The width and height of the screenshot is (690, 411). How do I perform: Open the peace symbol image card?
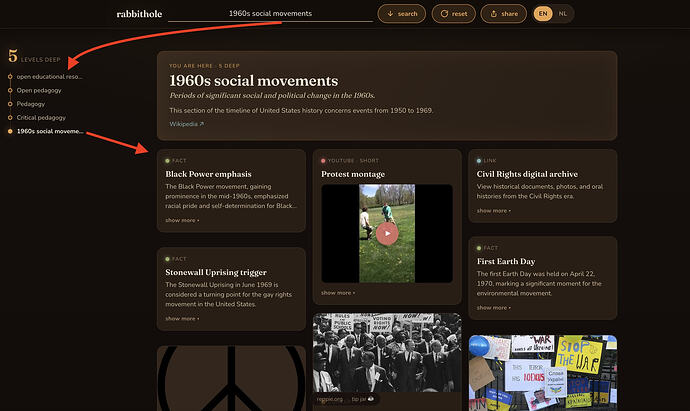(231, 378)
